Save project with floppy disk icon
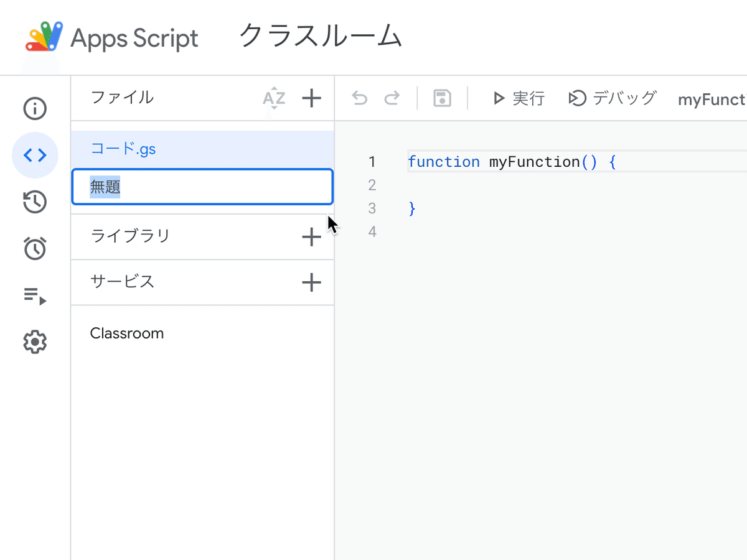The height and width of the screenshot is (560, 747). pyautogui.click(x=442, y=98)
